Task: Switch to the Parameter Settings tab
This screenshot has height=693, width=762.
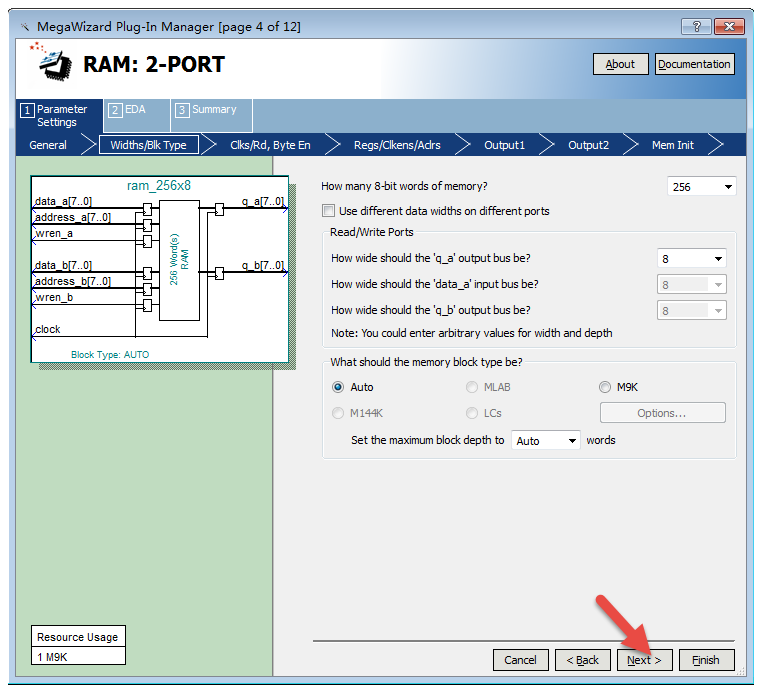Action: pos(59,116)
